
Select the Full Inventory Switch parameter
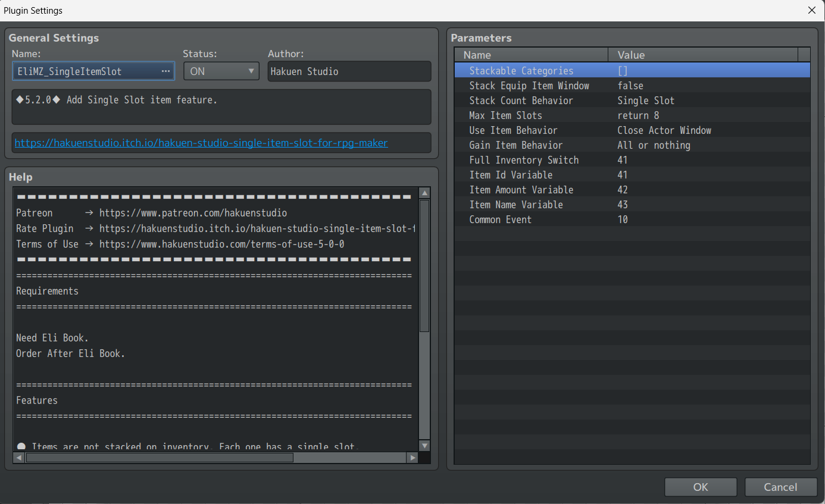(x=523, y=160)
